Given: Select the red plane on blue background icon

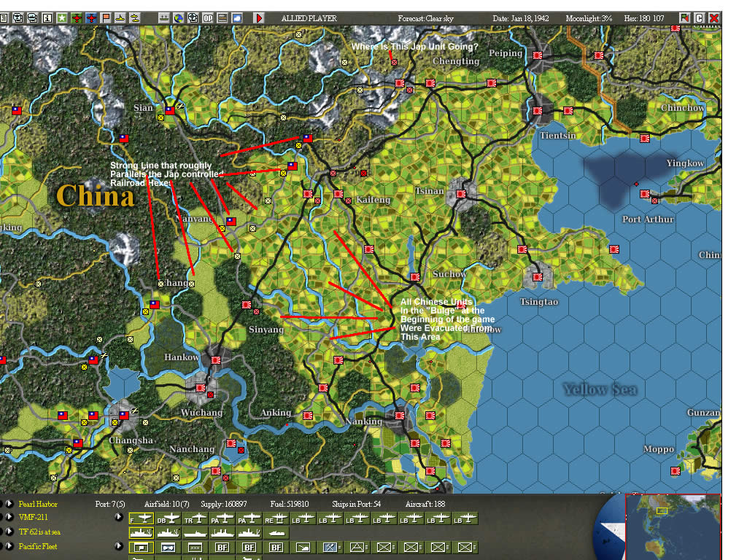Looking at the screenshot, I should pyautogui.click(x=91, y=18).
